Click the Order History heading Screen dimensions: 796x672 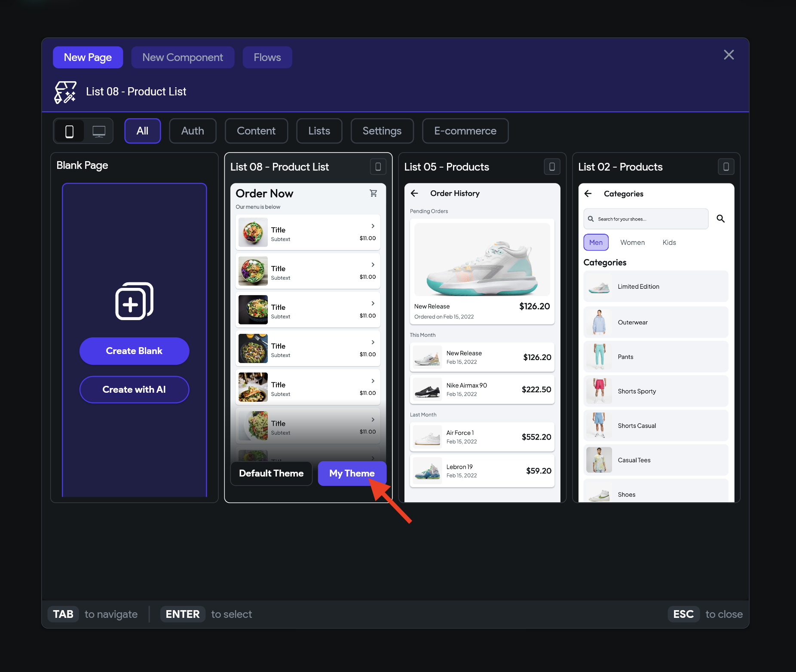[455, 193]
